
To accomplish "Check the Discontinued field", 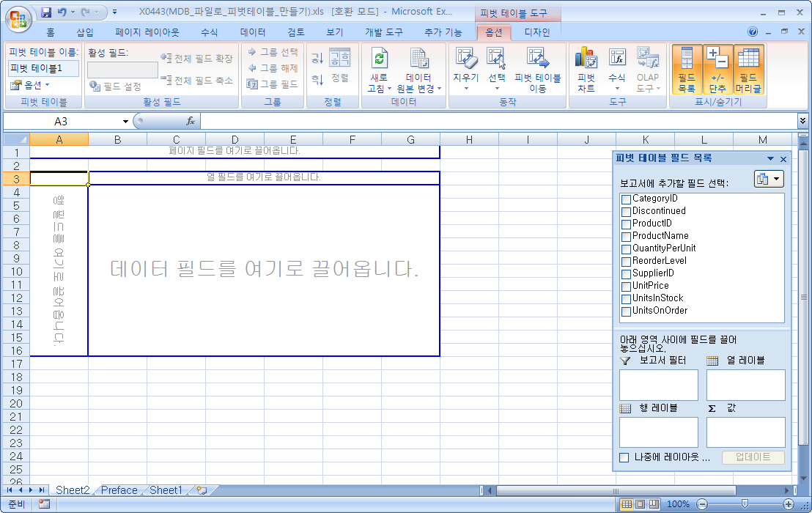I will pos(626,211).
